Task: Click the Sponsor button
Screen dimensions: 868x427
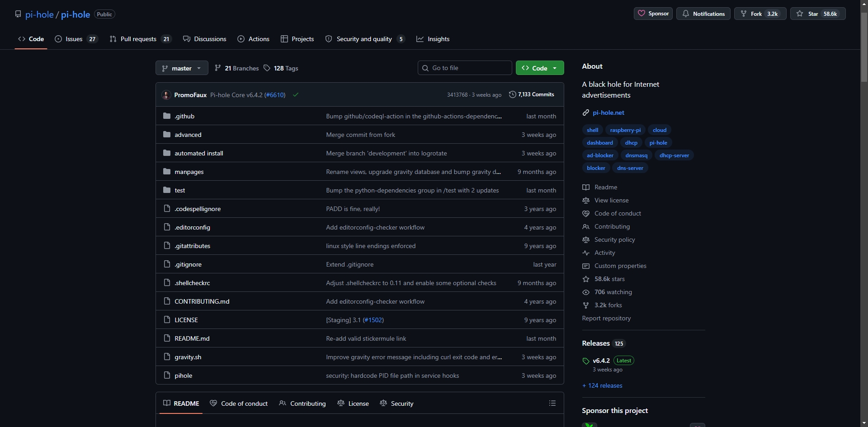Action: [653, 14]
